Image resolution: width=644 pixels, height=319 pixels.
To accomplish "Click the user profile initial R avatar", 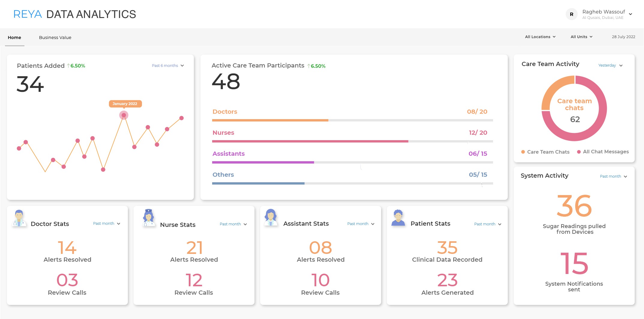I will (x=571, y=14).
